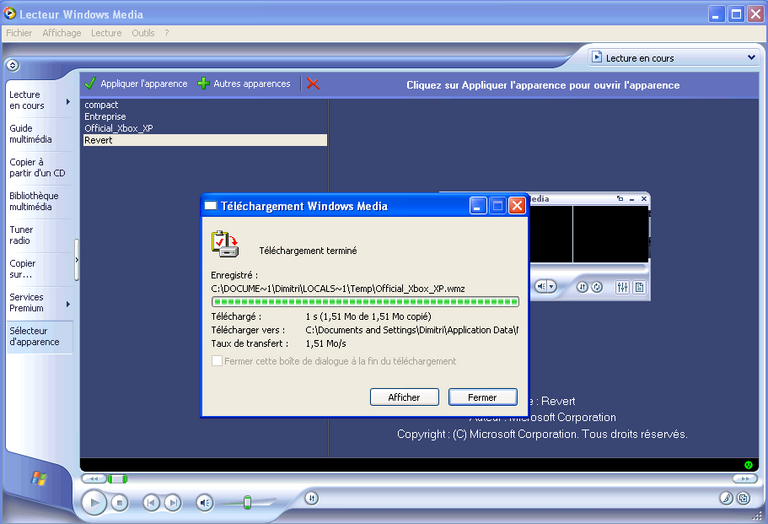
Task: Open the Outils menu
Action: point(143,33)
